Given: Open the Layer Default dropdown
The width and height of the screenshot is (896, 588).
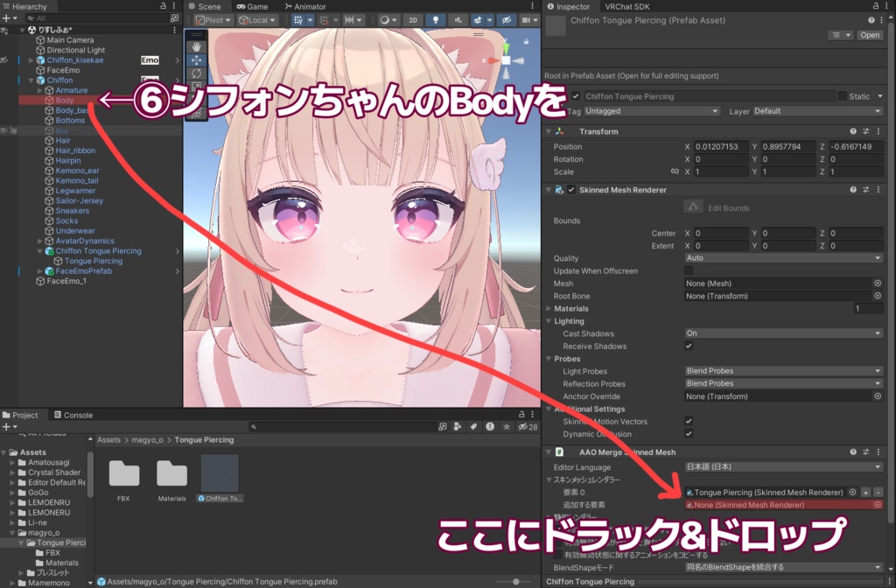Looking at the screenshot, I should click(818, 111).
